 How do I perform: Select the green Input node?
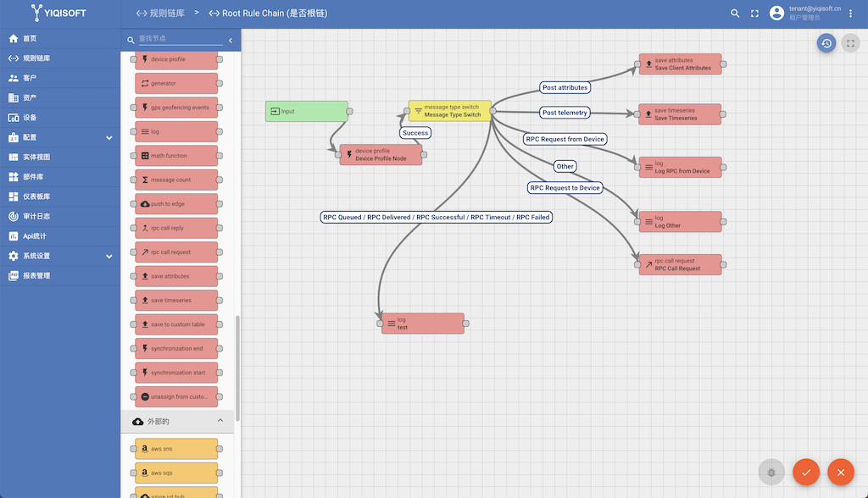click(x=307, y=111)
